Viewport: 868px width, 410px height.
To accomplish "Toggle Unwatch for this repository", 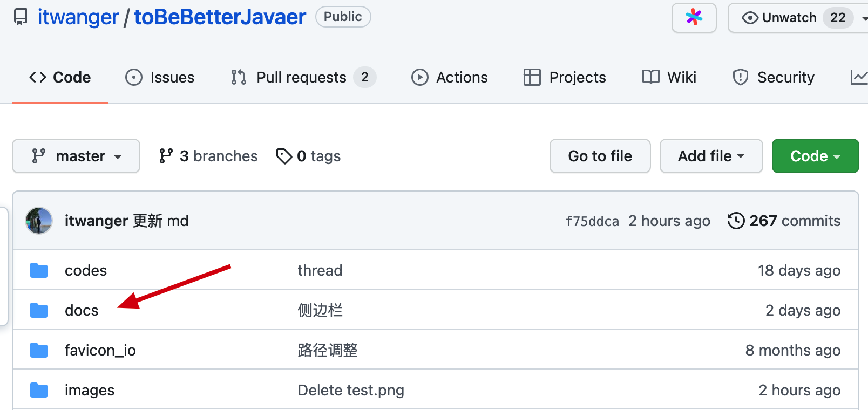I will (779, 18).
